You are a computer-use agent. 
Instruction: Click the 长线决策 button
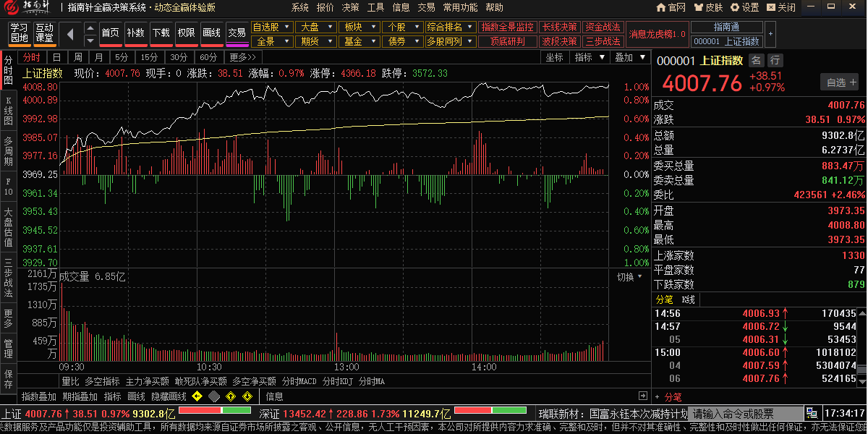coord(560,27)
